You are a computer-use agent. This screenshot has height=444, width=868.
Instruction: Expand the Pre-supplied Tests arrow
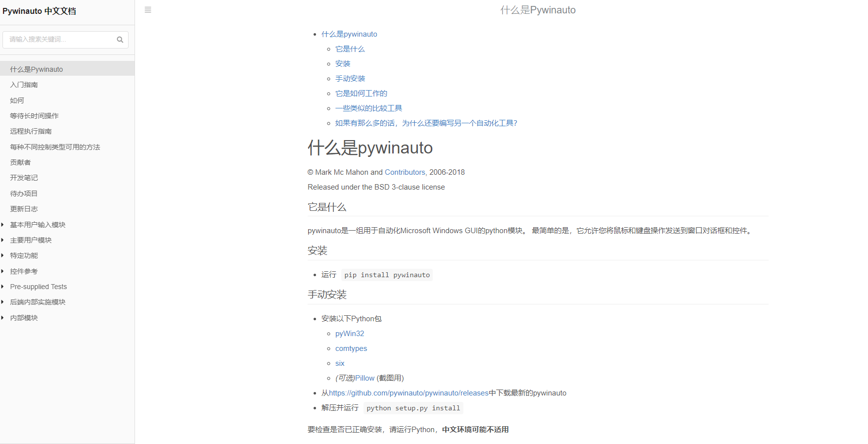click(x=2, y=287)
